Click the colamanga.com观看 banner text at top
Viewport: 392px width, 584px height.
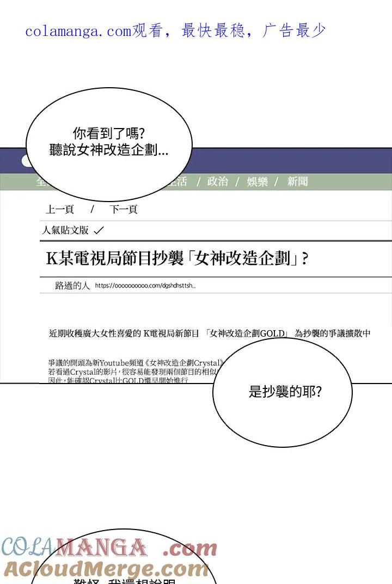coord(175,31)
